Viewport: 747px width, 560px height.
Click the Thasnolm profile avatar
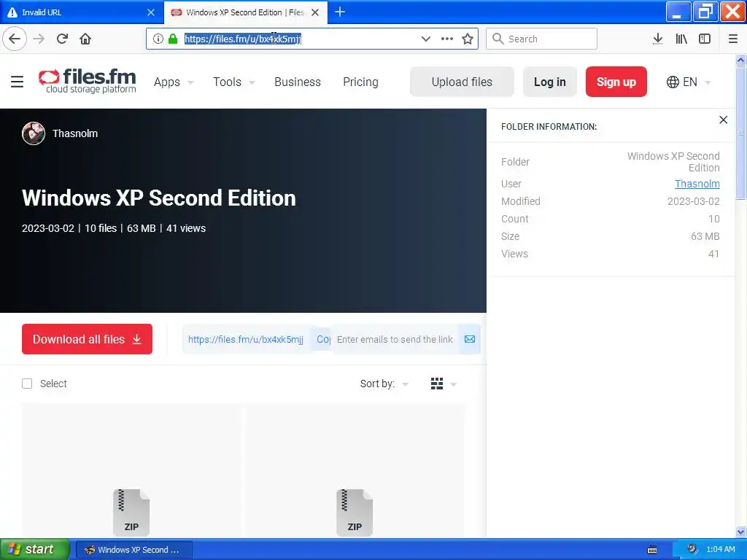[x=34, y=133]
